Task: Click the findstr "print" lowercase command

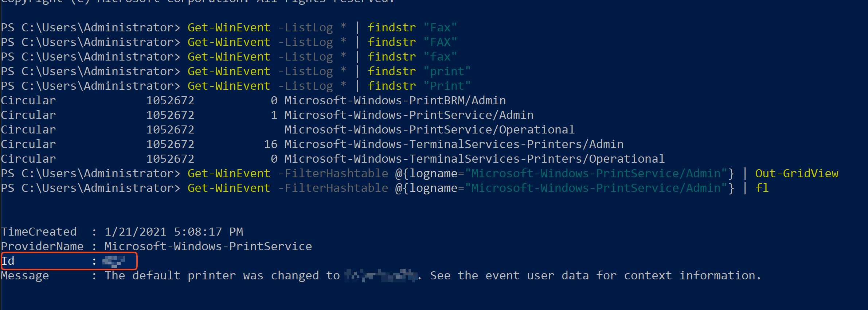Action: coord(419,71)
